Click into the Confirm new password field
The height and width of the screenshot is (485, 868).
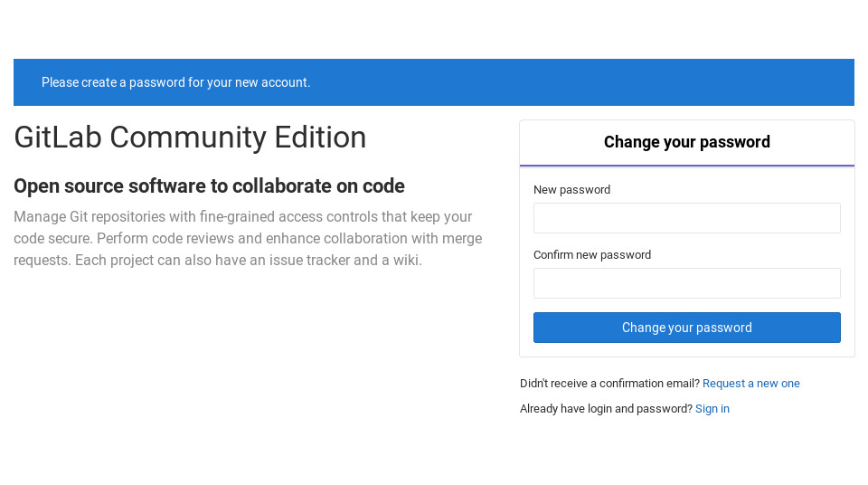(687, 283)
